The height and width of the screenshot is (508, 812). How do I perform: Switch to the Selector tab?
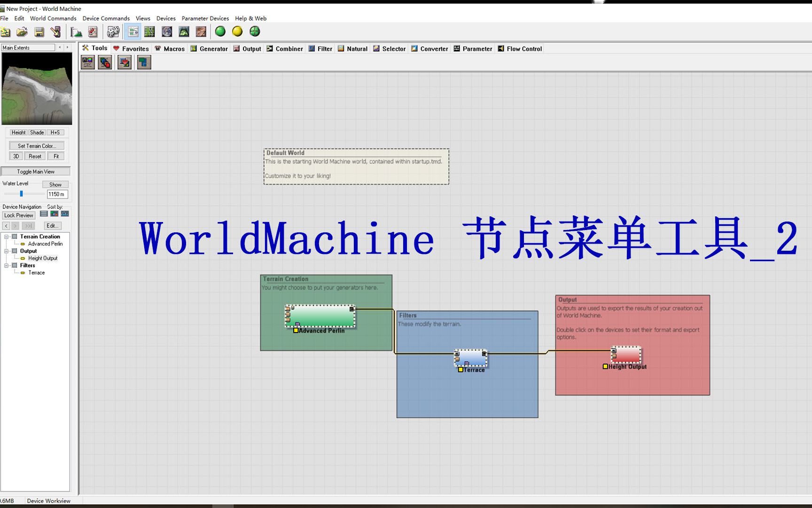(390, 48)
